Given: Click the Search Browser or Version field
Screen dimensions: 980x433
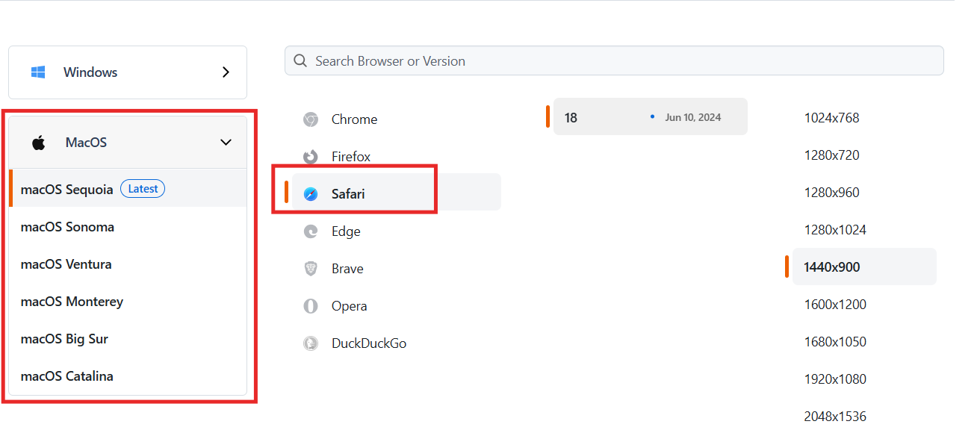Looking at the screenshot, I should (x=614, y=60).
